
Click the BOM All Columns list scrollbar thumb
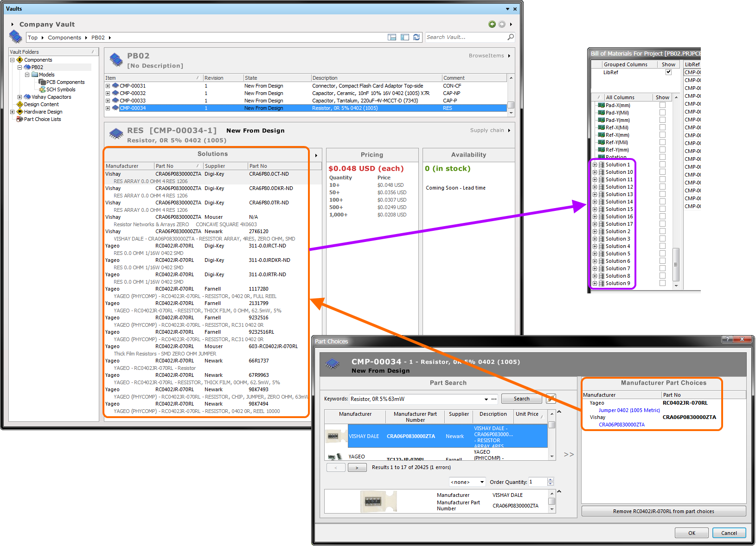676,265
